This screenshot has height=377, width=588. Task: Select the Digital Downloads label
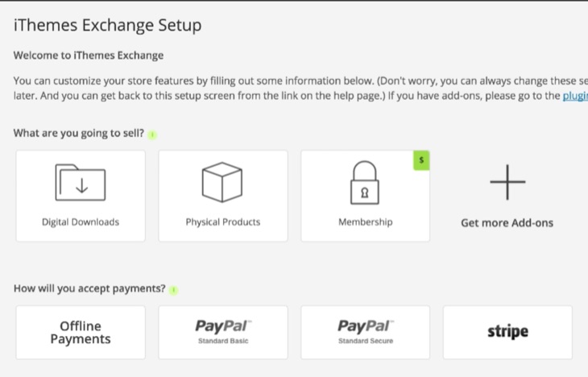tap(81, 222)
